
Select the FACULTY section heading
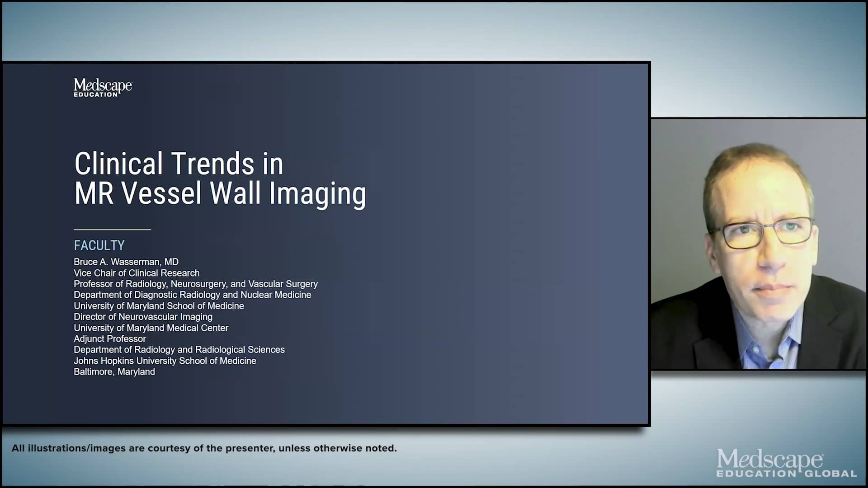tap(99, 245)
